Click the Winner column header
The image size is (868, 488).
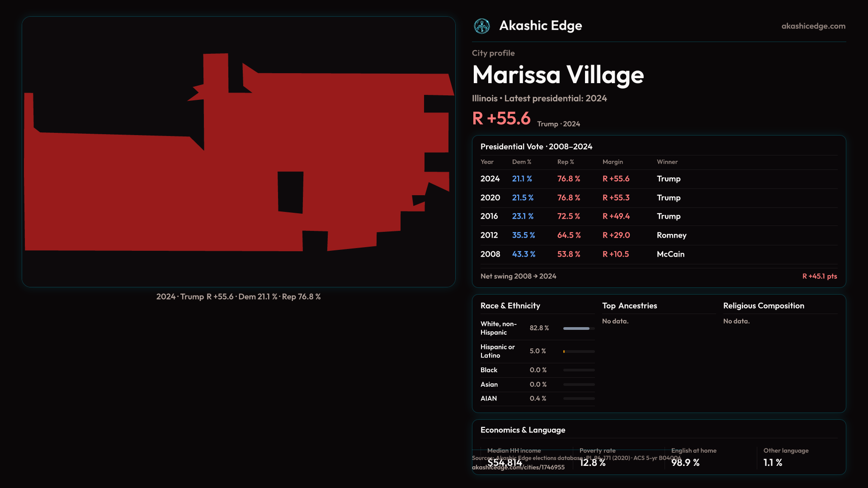click(x=667, y=162)
